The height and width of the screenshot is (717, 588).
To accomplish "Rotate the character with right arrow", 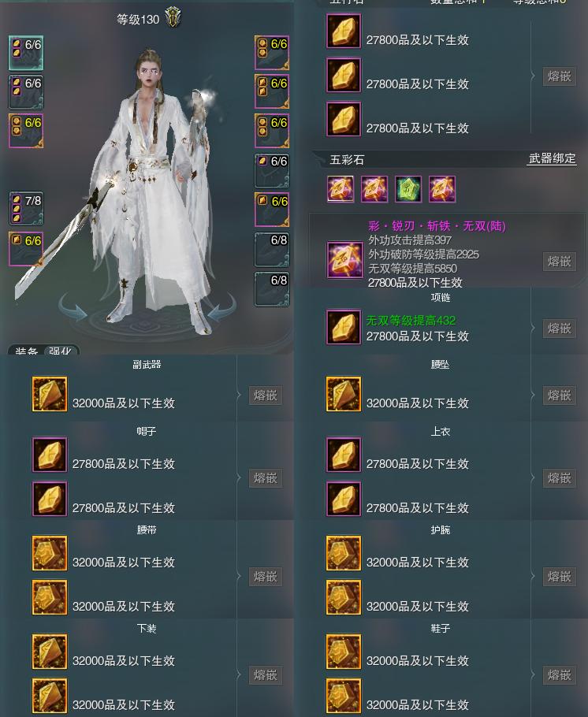I will (221, 308).
